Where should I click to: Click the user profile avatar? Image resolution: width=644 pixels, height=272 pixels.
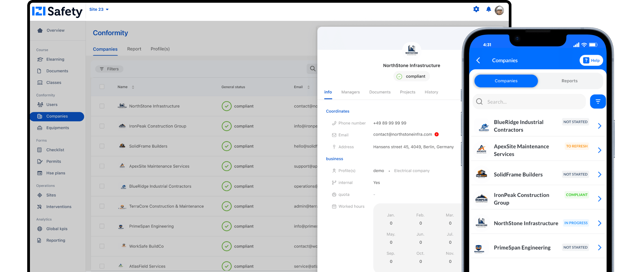coord(499,11)
